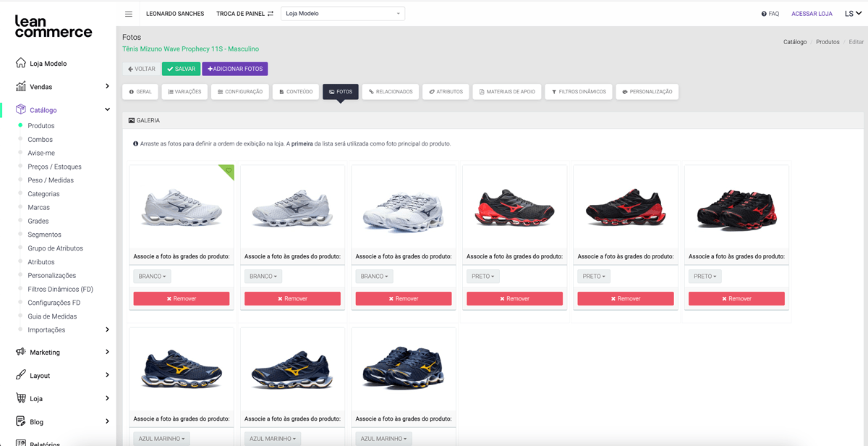Viewport: 868px width, 446px height.
Task: Expand the Vendas menu chevron
Action: click(x=107, y=86)
